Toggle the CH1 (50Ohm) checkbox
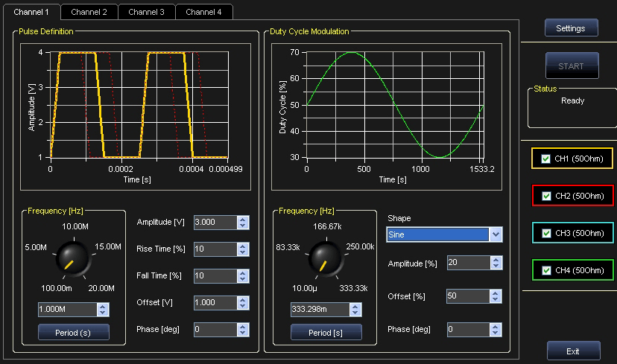Image resolution: width=617 pixels, height=364 pixels. coord(546,159)
